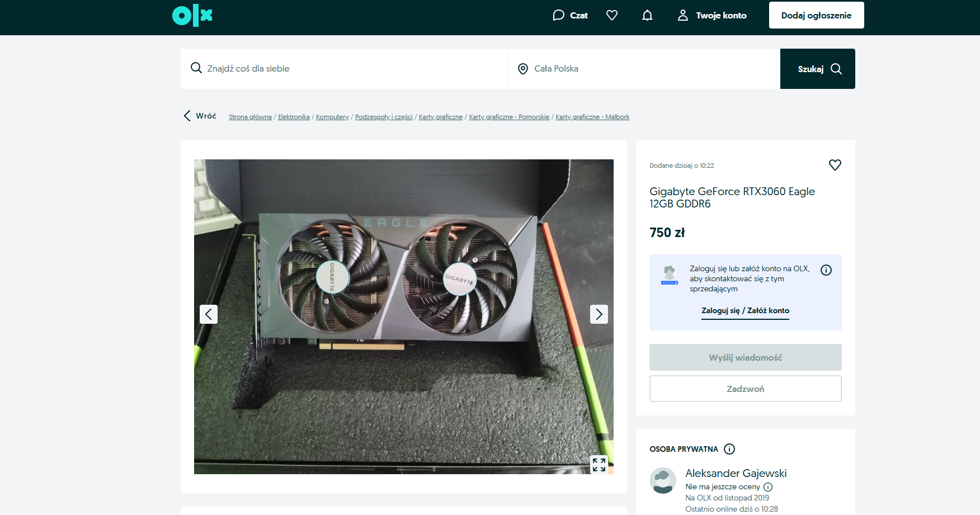Open Karty graficzne - Malbork breadcrumb
The width and height of the screenshot is (980, 515).
pos(592,117)
